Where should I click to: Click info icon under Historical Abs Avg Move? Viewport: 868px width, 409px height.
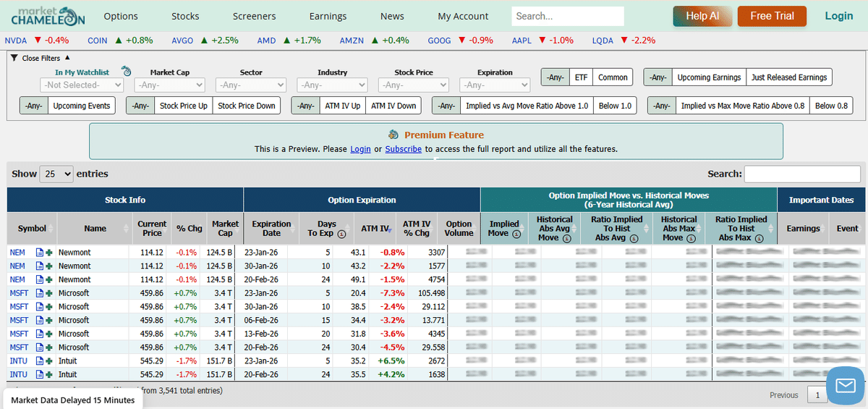(566, 237)
